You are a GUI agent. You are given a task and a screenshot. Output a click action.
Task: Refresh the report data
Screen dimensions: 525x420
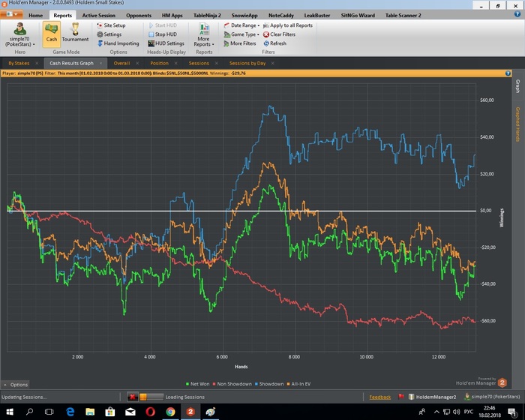tap(275, 43)
